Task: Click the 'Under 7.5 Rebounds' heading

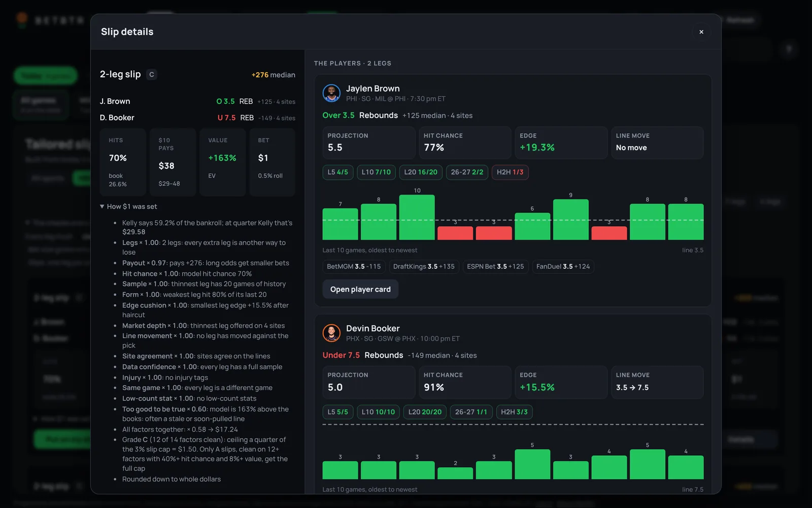Action: pyautogui.click(x=363, y=355)
